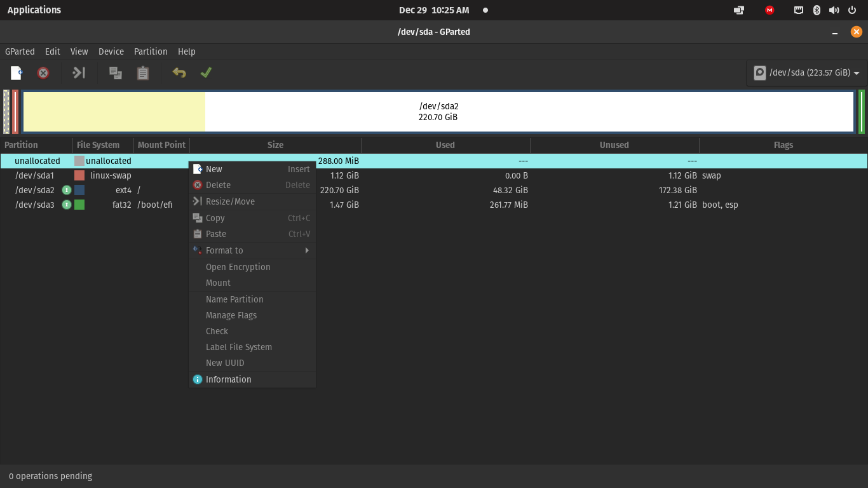
Task: Open the Edit menu
Action: (x=53, y=51)
